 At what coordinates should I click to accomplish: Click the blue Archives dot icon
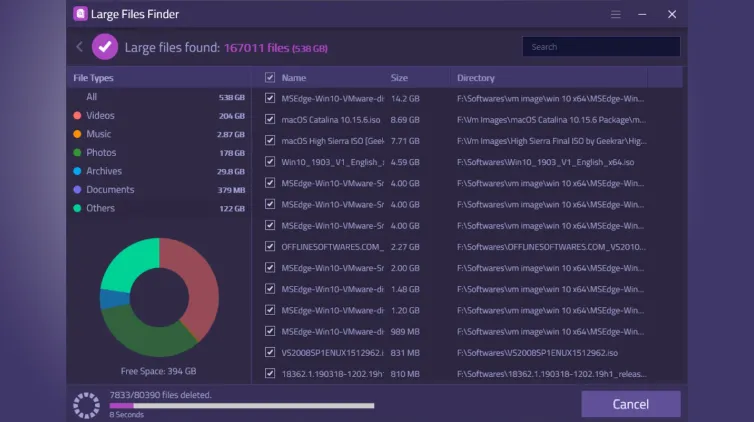[77, 171]
